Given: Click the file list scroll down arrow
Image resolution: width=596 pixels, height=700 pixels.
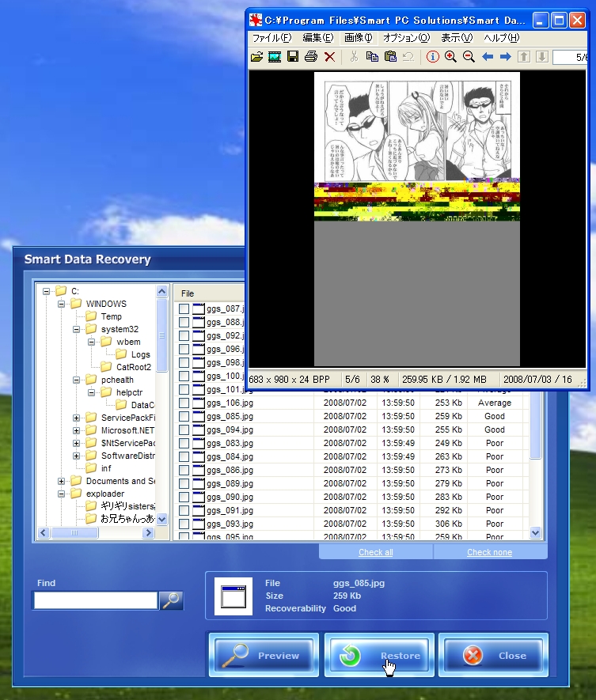Looking at the screenshot, I should tap(535, 532).
